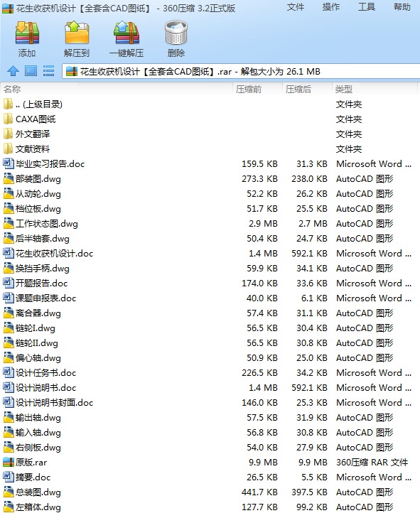Image resolution: width=420 pixels, height=518 pixels.
Task: Click the 127.7 KB size of 左箱体.dwg
Action: [x=259, y=507]
